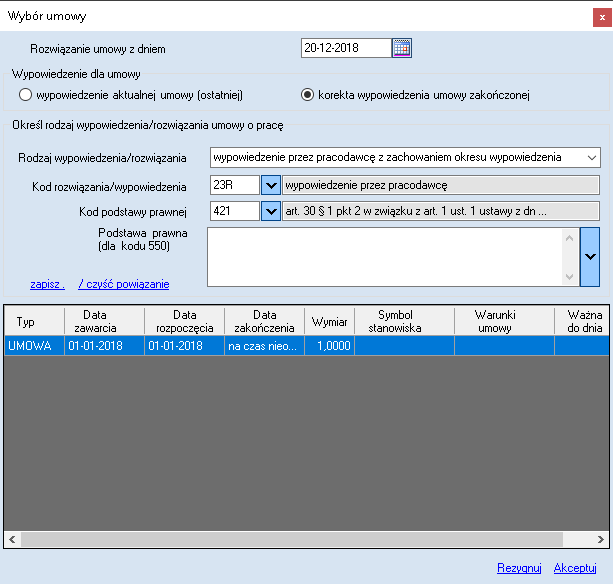
Task: Click the 'Rozwiązanie umowy z dniem' date field
Action: pos(344,48)
